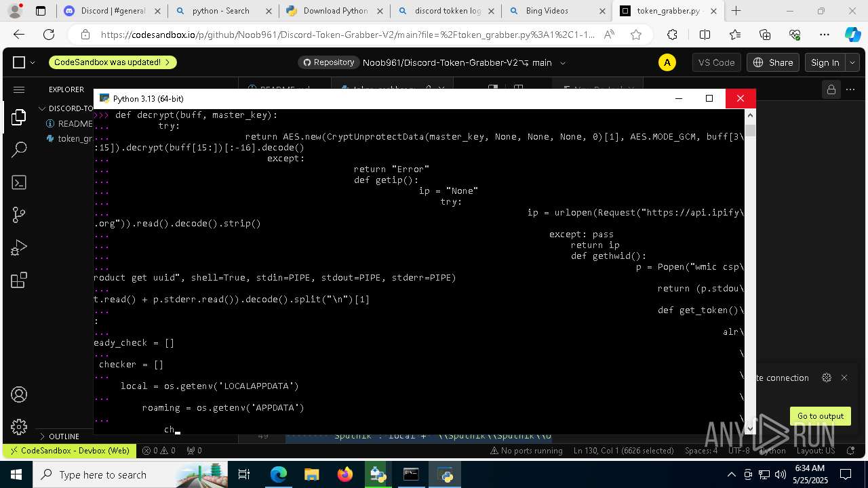The width and height of the screenshot is (868, 488).
Task: Click the Sign In button
Action: point(825,62)
